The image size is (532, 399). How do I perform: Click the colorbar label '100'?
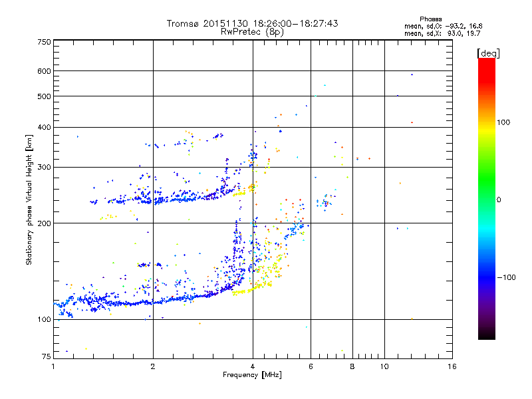[x=503, y=122]
